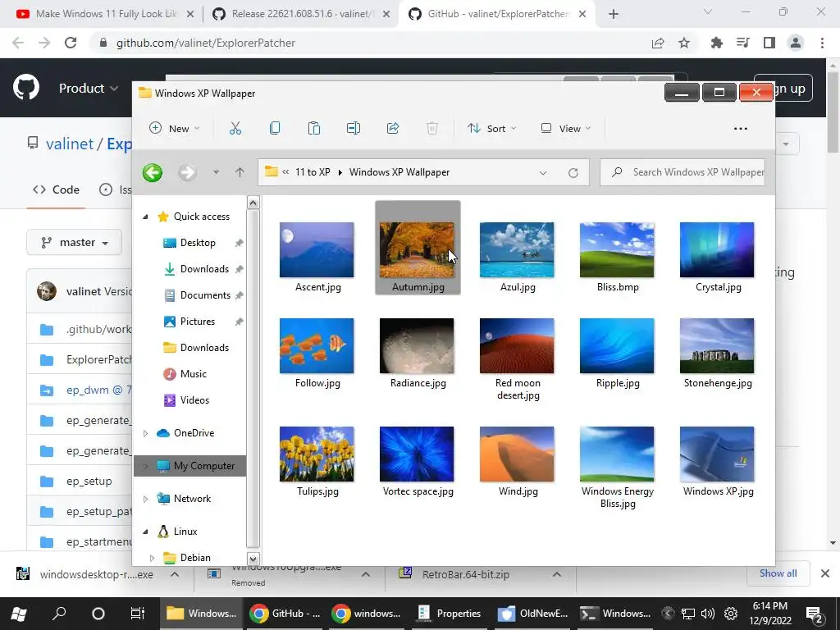This screenshot has height=630, width=840.
Task: Collapse the Linux tree node
Action: [145, 532]
